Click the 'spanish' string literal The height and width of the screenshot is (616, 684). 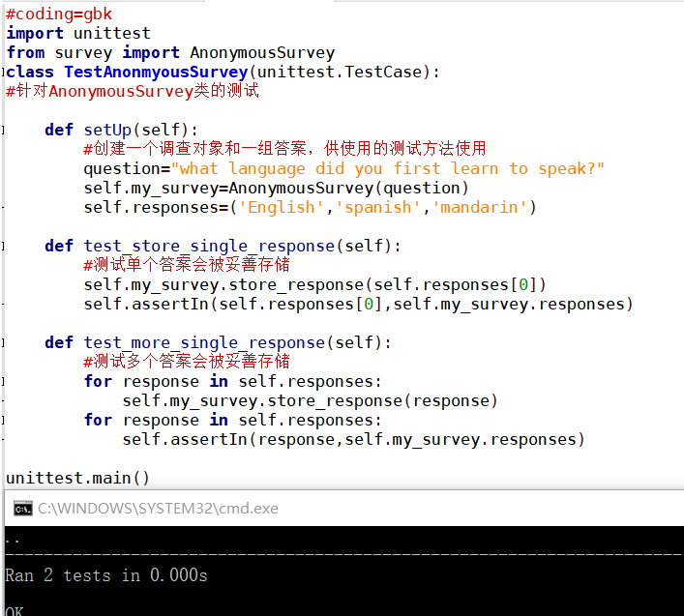378,208
